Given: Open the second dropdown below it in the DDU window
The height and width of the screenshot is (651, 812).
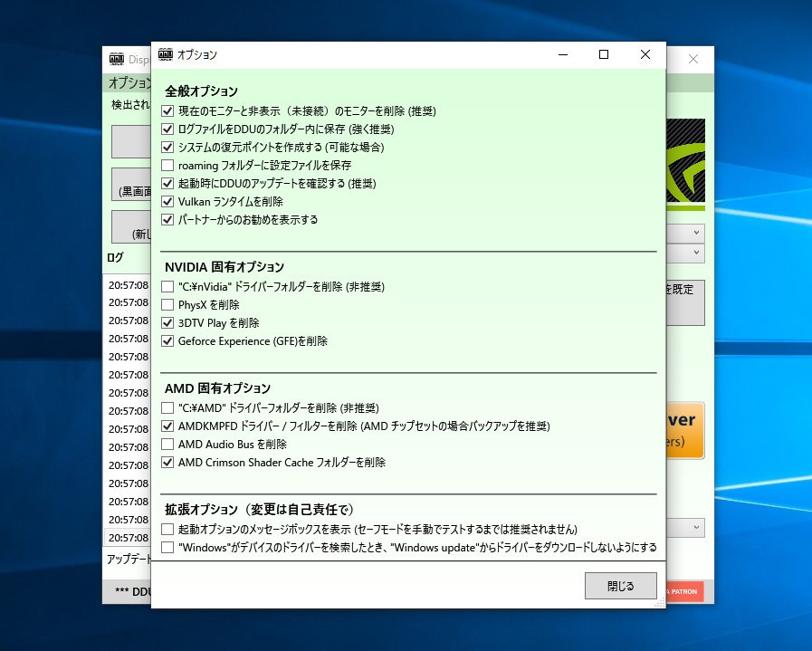Looking at the screenshot, I should point(685,253).
